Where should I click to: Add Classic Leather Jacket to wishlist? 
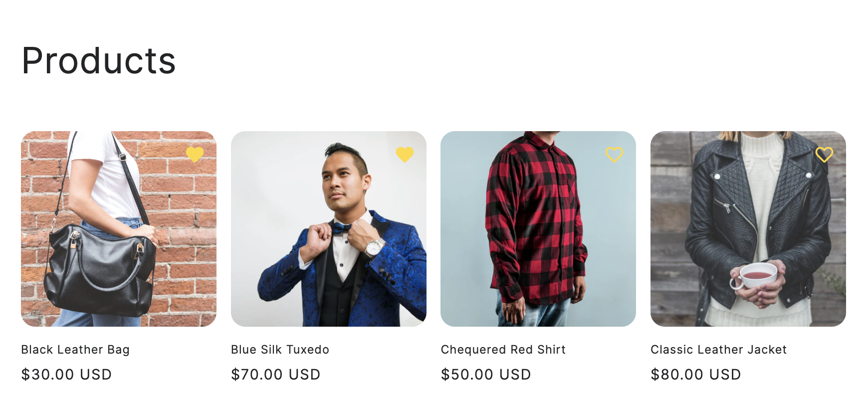824,155
